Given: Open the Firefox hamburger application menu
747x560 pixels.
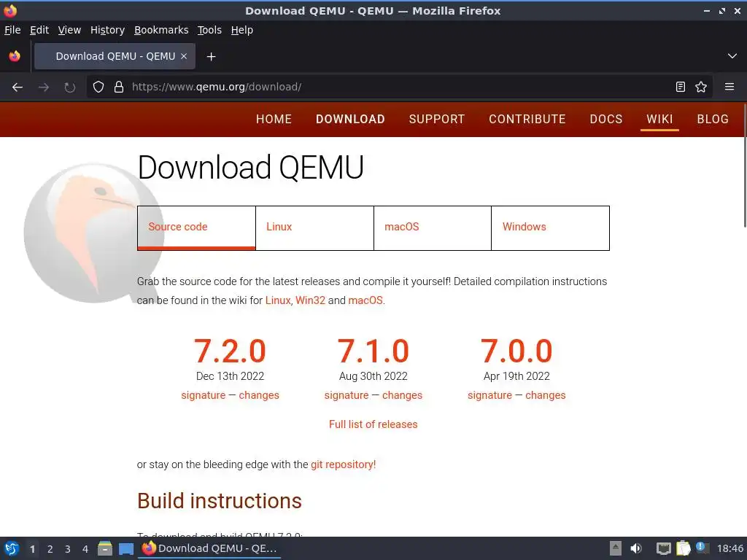Looking at the screenshot, I should click(x=729, y=87).
